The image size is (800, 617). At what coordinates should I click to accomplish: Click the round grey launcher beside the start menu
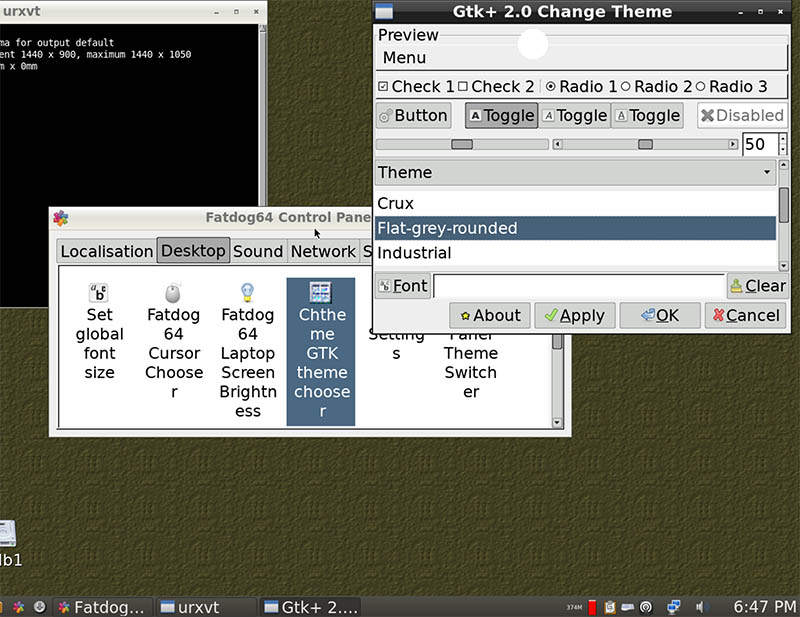40,607
